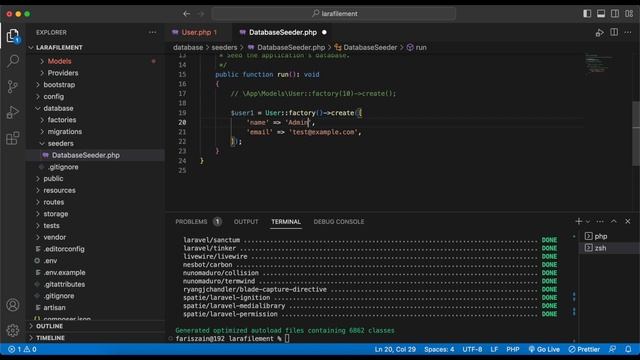Screen dimensions: 640x360
Task: Open the TERMINAL panel tab
Action: point(286,222)
